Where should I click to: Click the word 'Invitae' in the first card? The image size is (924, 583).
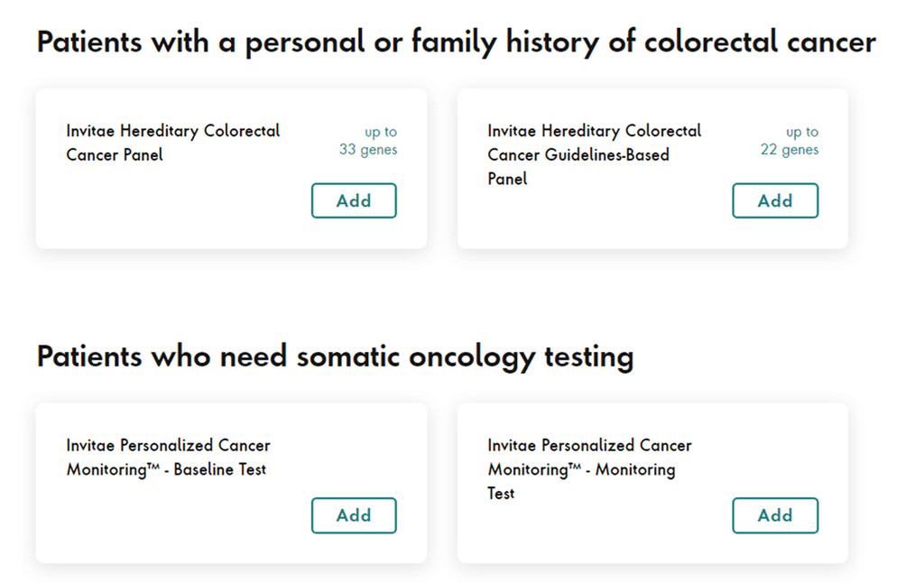[x=88, y=130]
